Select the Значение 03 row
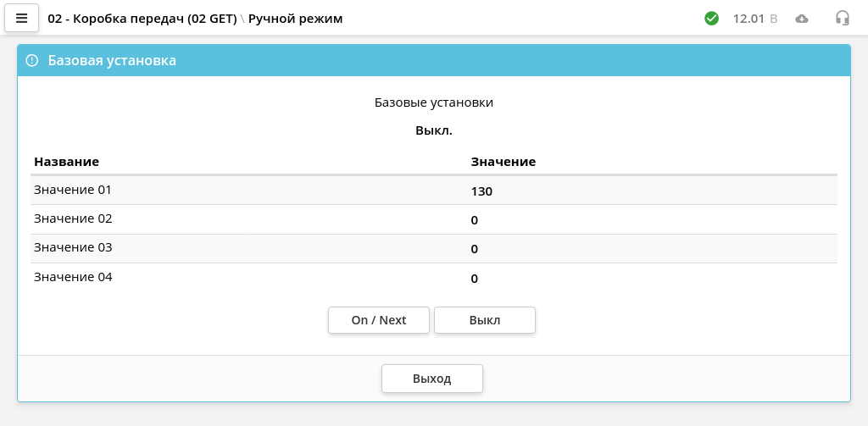Screen dimensions: 868x426 coord(433,248)
